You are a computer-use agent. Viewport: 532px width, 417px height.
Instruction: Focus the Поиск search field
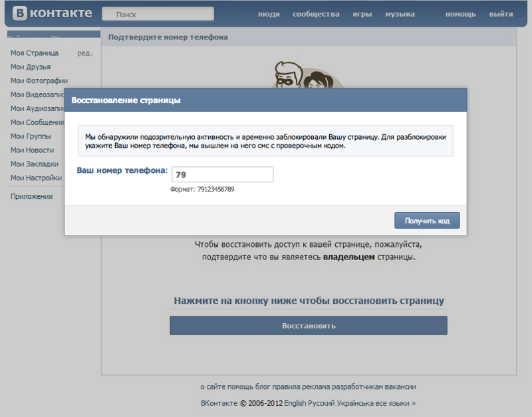pyautogui.click(x=158, y=14)
